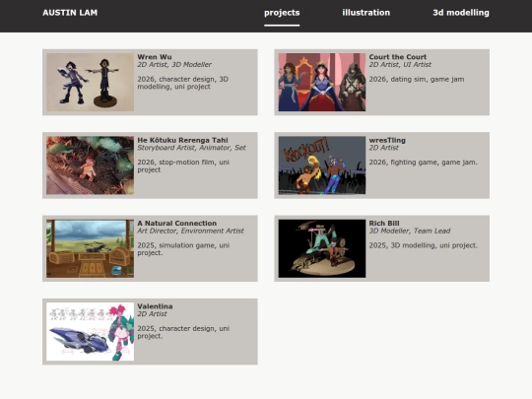Screen dimensions: 532x399
Task: Open the projects nav tab
Action: point(282,13)
